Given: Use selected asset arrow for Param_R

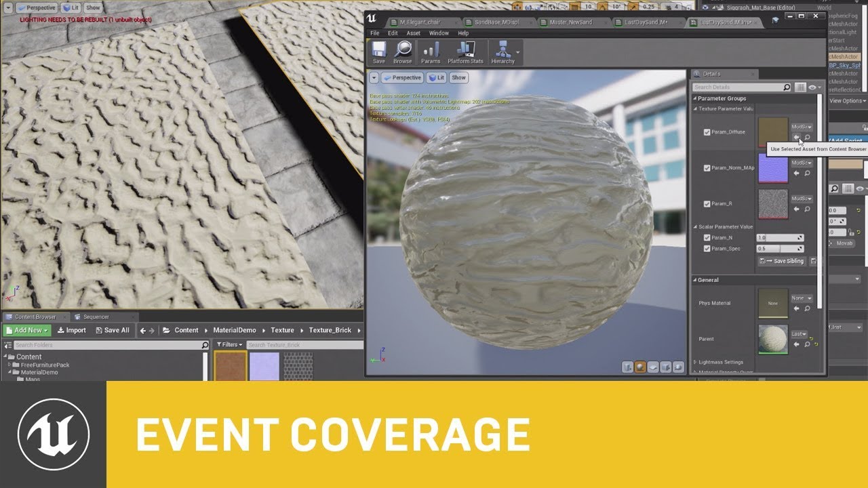Looking at the screenshot, I should point(797,209).
